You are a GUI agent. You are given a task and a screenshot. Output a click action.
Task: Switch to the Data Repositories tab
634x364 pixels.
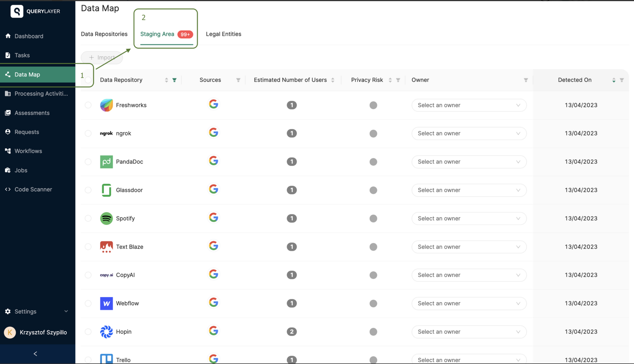pos(104,34)
